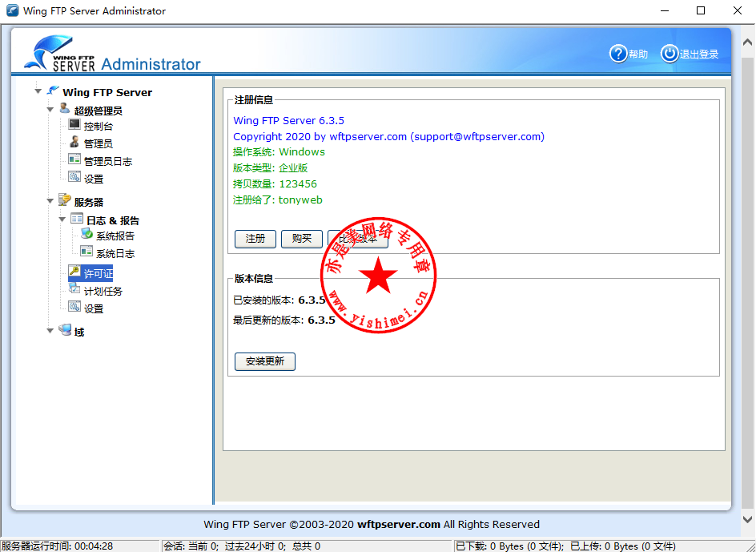Click the 设置 icon under 超级管理员
This screenshot has width=756, height=552.
click(74, 176)
